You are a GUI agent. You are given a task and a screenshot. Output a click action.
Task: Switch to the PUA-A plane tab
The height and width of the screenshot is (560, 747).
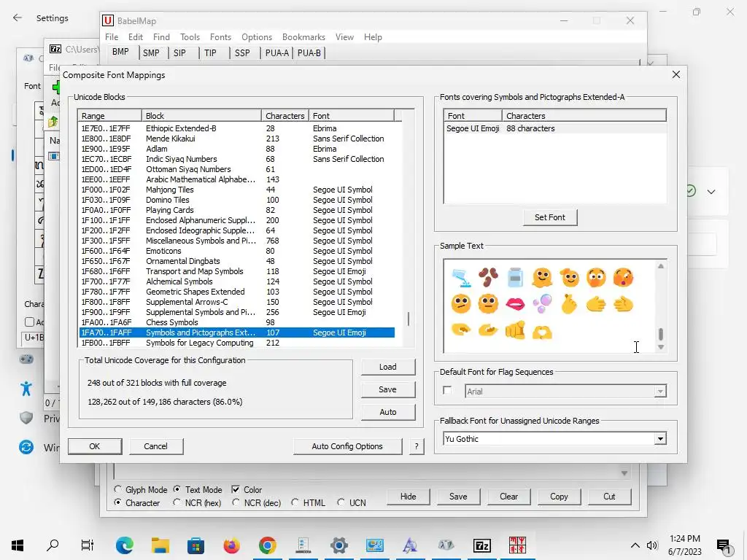coord(276,52)
